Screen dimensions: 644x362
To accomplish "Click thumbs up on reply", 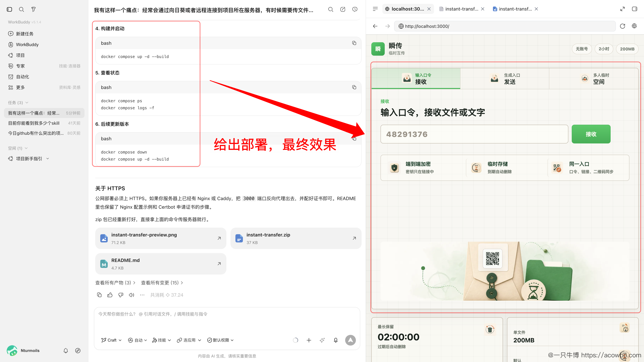I will (110, 295).
